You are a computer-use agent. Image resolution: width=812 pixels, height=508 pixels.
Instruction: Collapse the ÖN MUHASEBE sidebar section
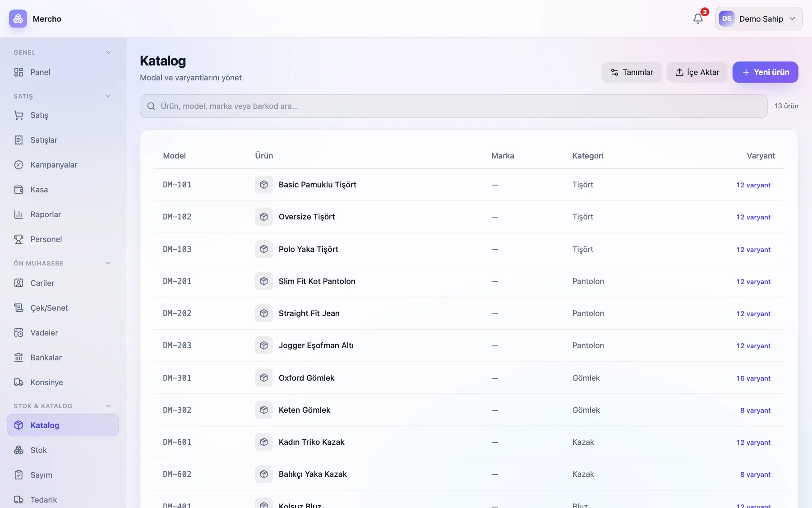pos(108,263)
